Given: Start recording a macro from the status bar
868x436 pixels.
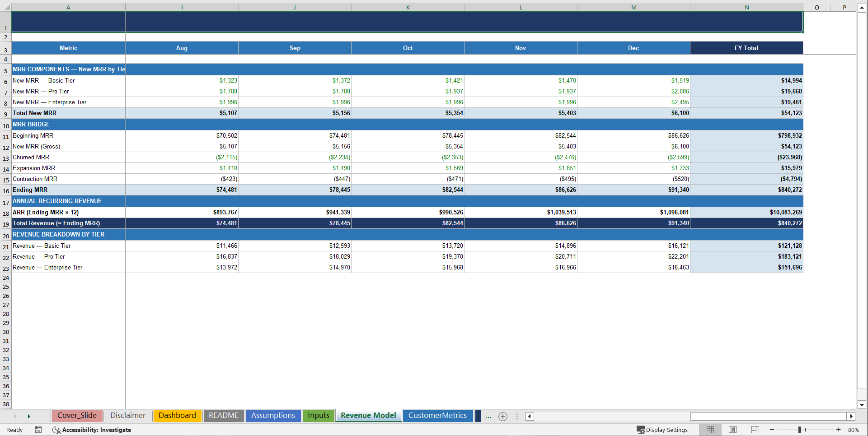Looking at the screenshot, I should [x=38, y=430].
